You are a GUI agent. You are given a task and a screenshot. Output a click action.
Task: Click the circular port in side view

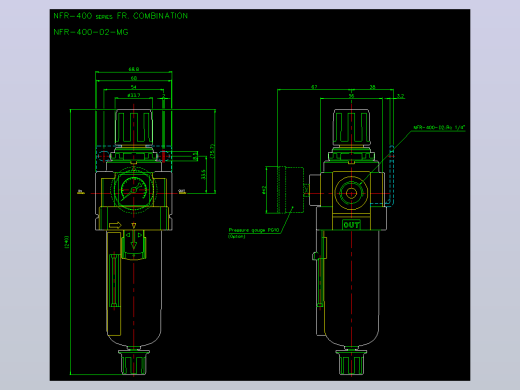[351, 193]
